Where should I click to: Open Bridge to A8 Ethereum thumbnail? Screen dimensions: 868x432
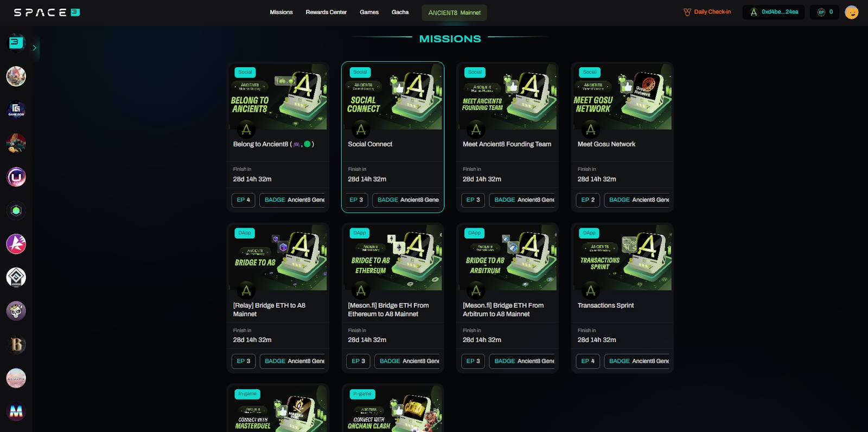pyautogui.click(x=393, y=258)
